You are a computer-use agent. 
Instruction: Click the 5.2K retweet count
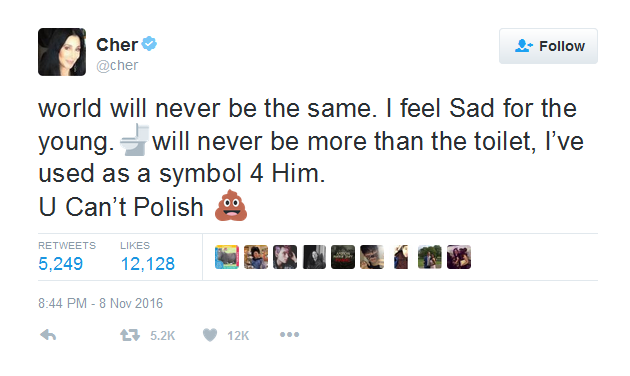[x=163, y=335]
